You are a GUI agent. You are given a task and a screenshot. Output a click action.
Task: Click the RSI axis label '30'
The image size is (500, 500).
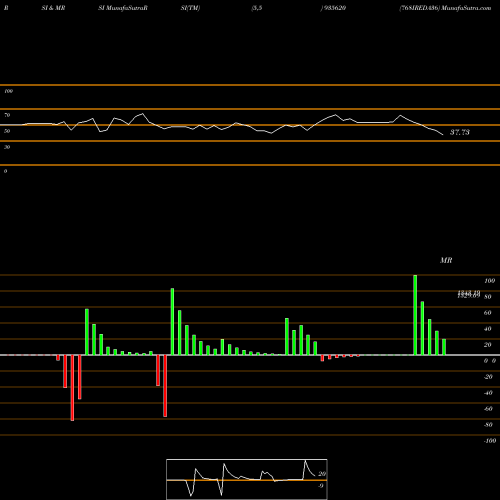tap(7, 147)
